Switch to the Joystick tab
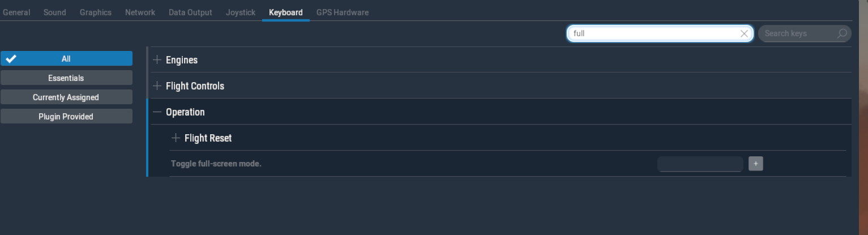 coord(240,12)
